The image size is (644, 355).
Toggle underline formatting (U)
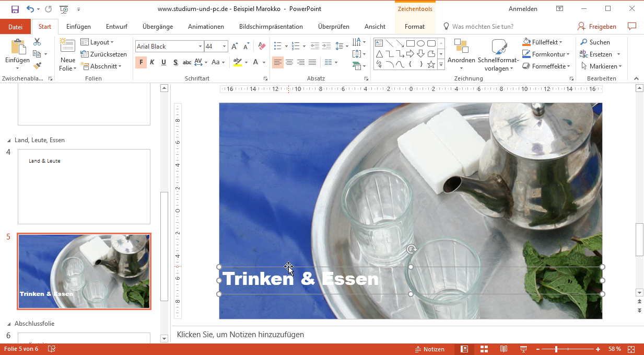click(163, 62)
